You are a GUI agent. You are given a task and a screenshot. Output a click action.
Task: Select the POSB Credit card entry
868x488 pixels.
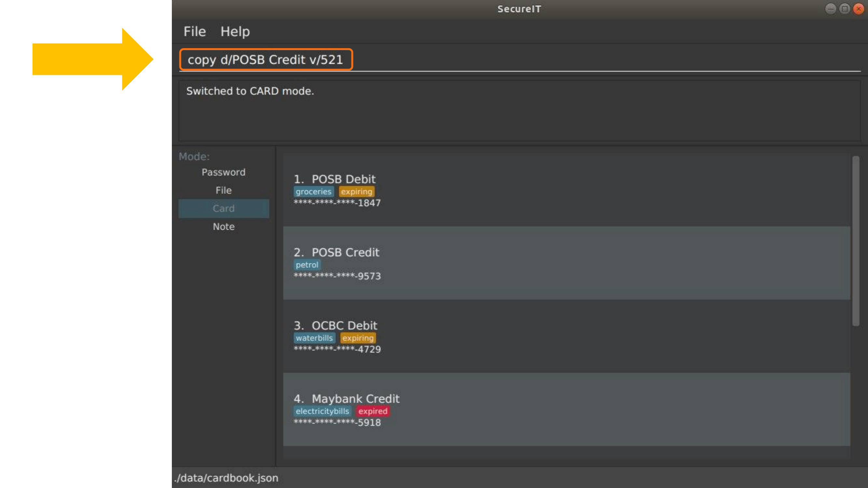point(566,263)
